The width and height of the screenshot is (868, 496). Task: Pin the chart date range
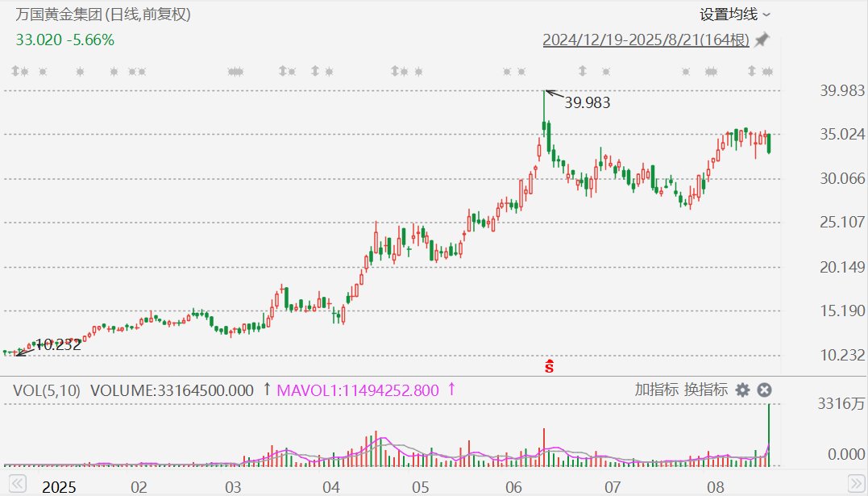click(762, 40)
